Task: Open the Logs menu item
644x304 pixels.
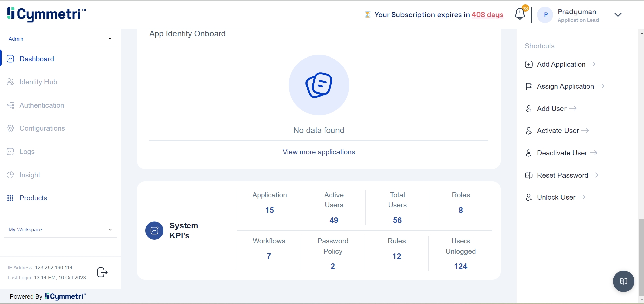Action: pos(27,152)
